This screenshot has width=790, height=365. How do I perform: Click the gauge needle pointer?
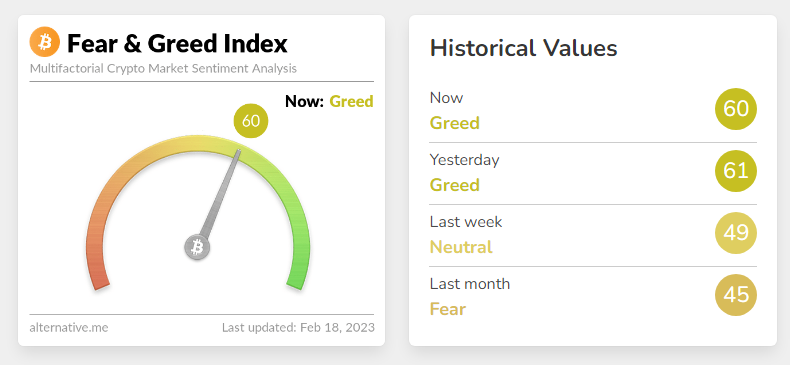click(x=221, y=193)
